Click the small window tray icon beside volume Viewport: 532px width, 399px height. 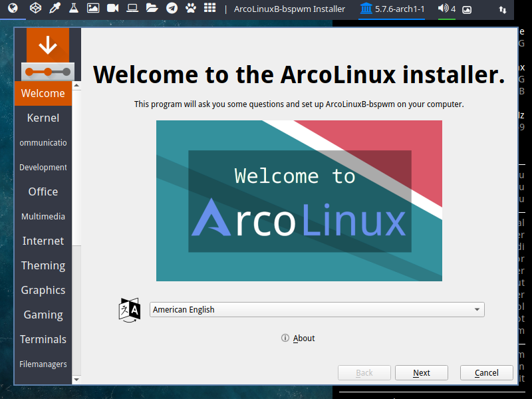(467, 9)
